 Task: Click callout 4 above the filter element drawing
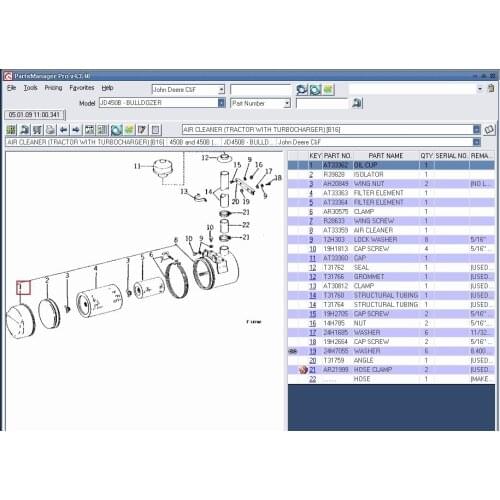click(x=96, y=268)
